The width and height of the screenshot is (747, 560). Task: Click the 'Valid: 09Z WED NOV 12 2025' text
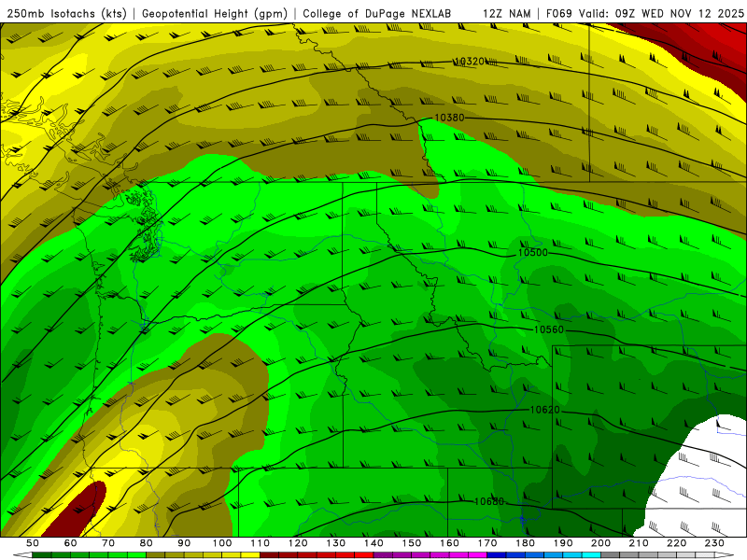[661, 13]
